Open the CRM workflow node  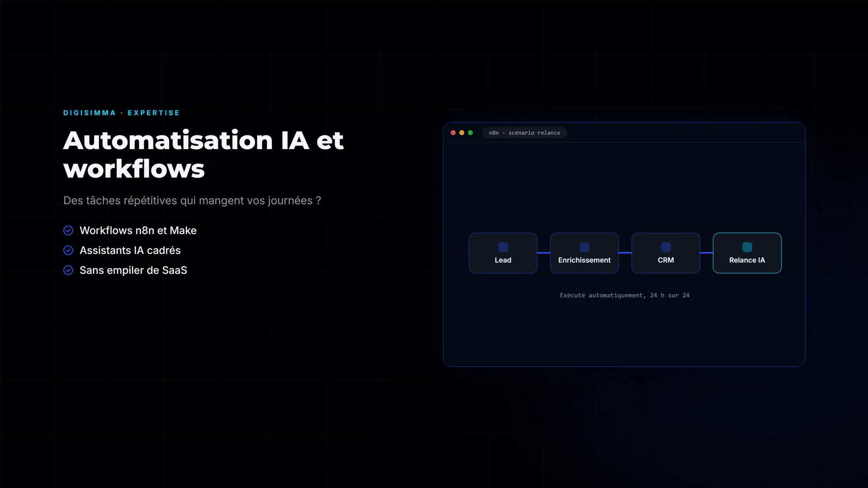coord(665,253)
